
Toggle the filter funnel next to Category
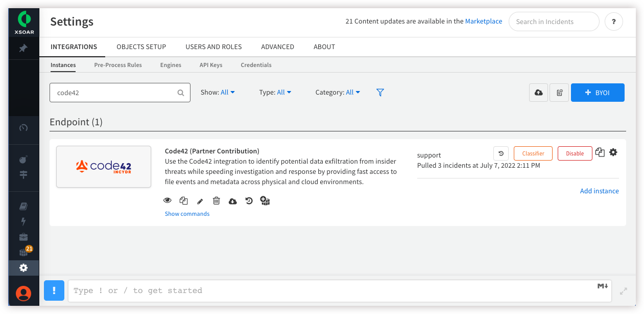tap(380, 92)
